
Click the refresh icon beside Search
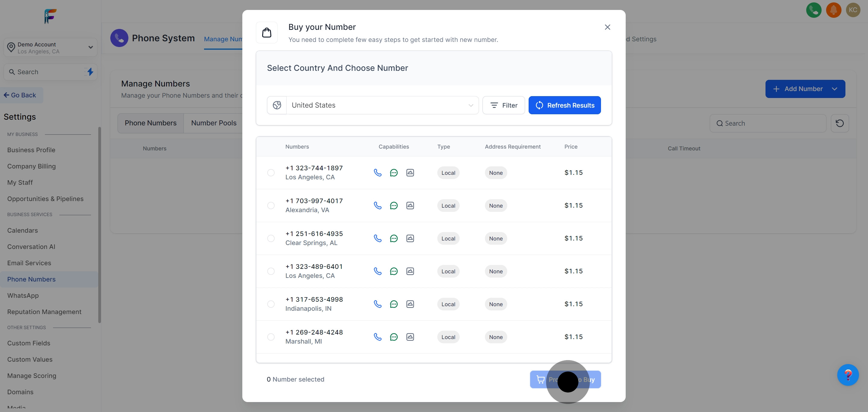click(x=839, y=123)
